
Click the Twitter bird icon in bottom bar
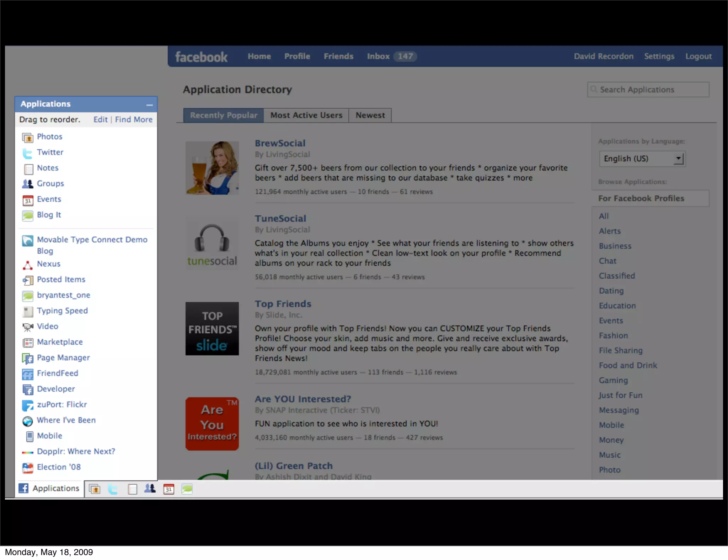pos(113,489)
